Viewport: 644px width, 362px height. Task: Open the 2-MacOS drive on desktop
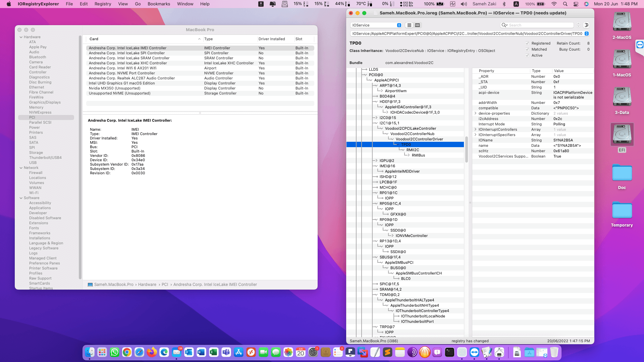622,25
